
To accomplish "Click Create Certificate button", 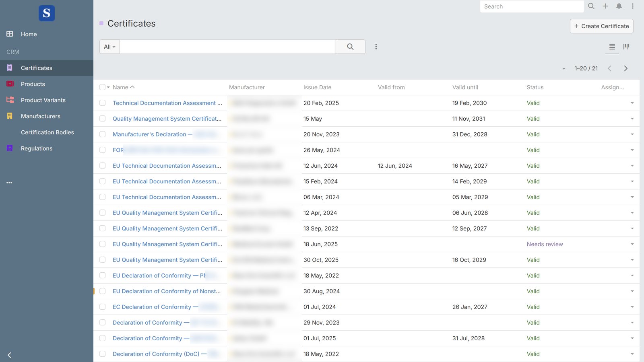I will click(x=602, y=26).
